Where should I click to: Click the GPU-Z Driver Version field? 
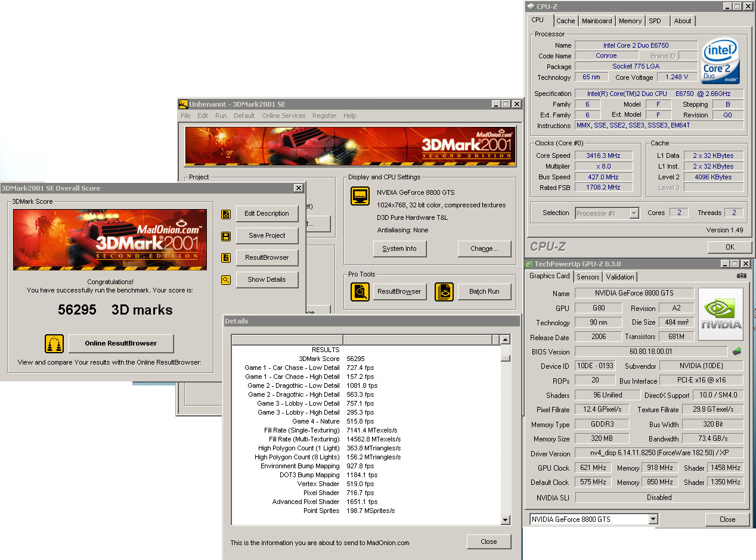point(659,453)
